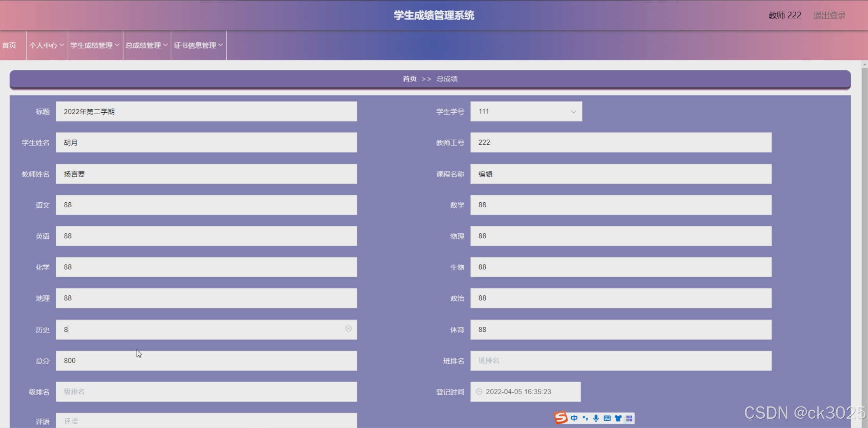This screenshot has width=868, height=428.
Task: Expand the 个人中心 menu
Action: click(x=46, y=45)
